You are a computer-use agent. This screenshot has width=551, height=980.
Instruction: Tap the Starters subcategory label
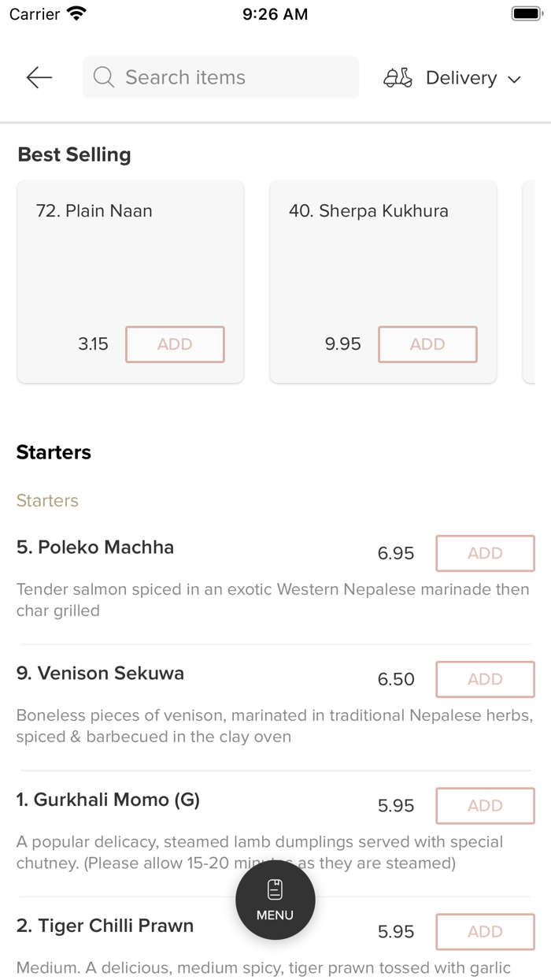click(47, 500)
